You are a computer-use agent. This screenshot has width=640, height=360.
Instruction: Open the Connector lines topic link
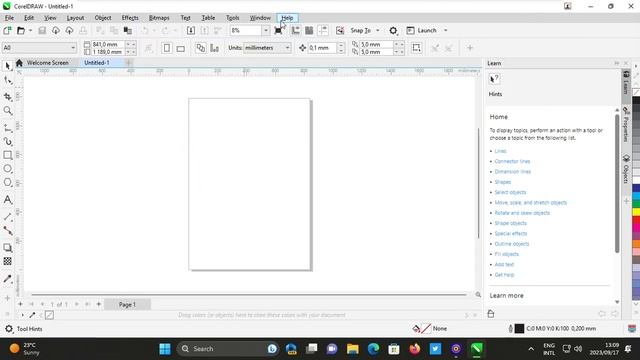click(512, 161)
